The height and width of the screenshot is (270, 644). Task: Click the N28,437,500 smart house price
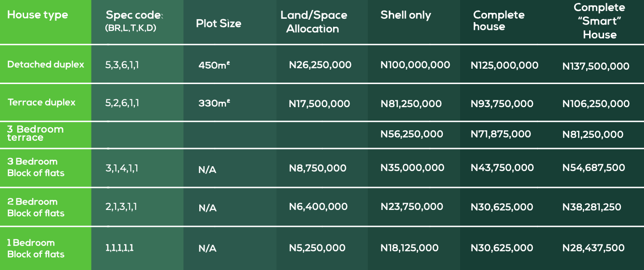[593, 248]
